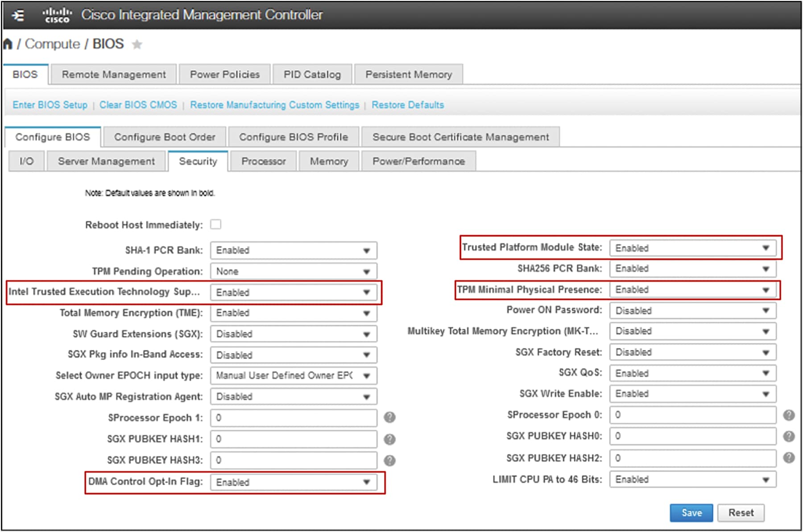This screenshot has width=803, height=532.
Task: Click the Cisco logo
Action: [x=57, y=15]
